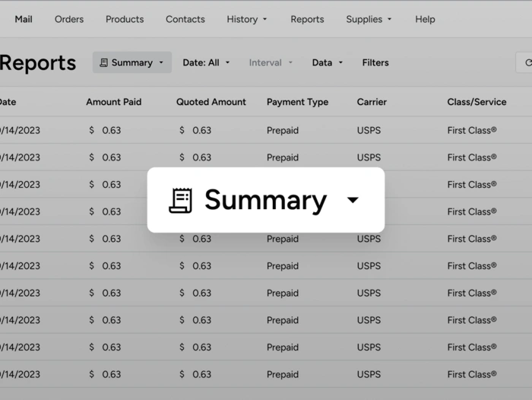Switch to the Products section

(125, 19)
